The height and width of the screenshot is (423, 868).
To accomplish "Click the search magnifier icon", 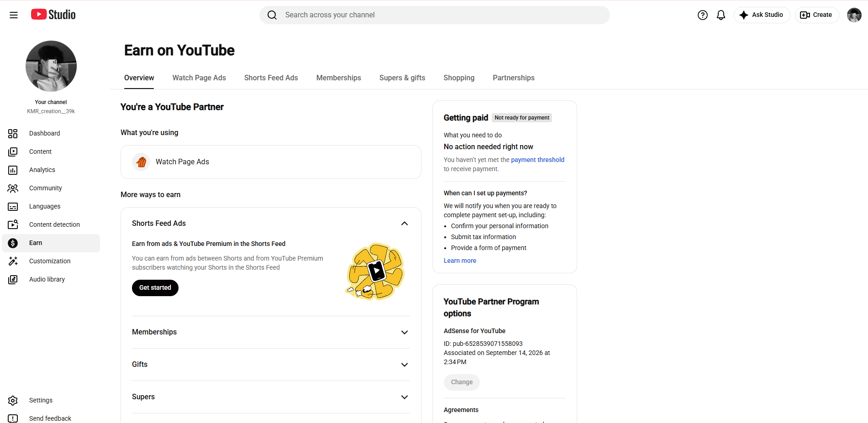I will click(272, 15).
